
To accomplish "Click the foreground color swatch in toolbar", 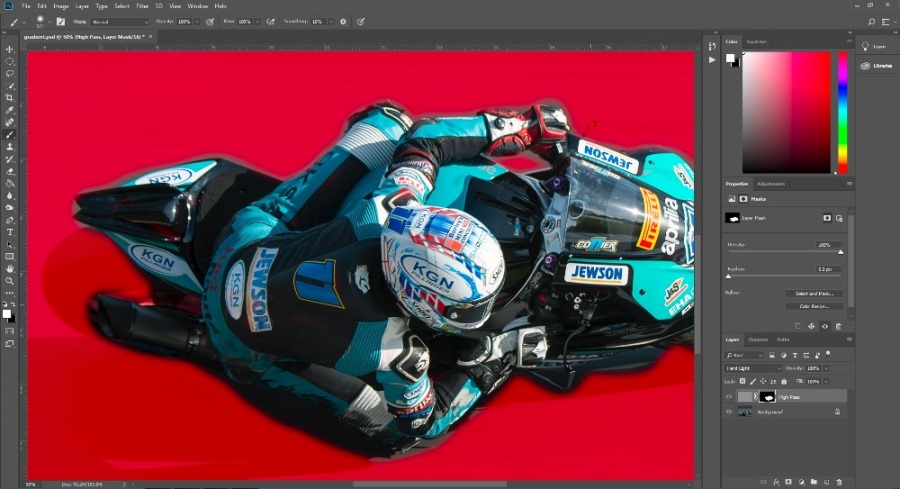I will pyautogui.click(x=6, y=313).
